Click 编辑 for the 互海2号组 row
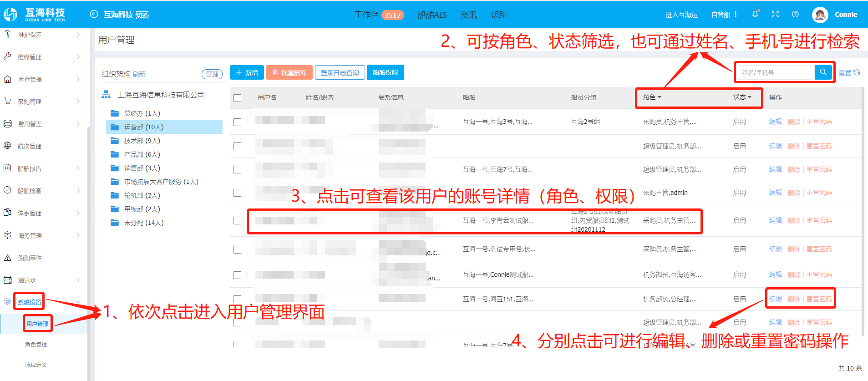This screenshot has width=868, height=381. coord(775,122)
